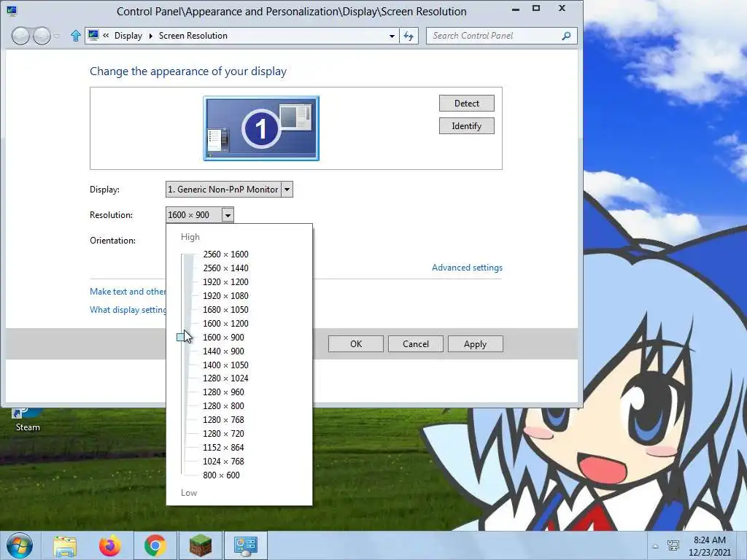
Task: Click the Cancel button
Action: coord(415,344)
